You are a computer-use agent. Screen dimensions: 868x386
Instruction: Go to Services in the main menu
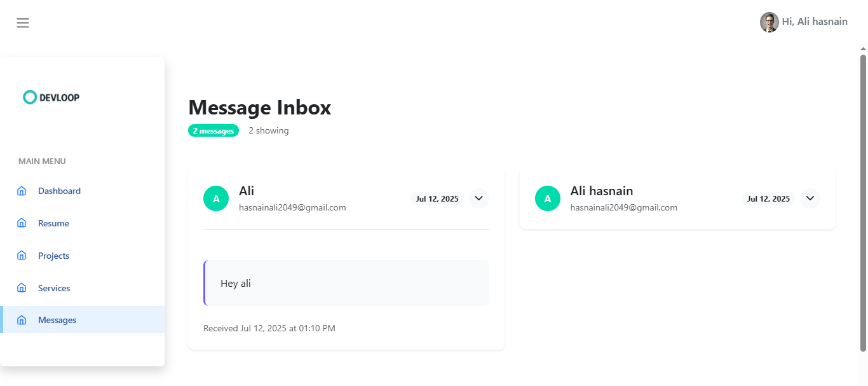pos(54,288)
